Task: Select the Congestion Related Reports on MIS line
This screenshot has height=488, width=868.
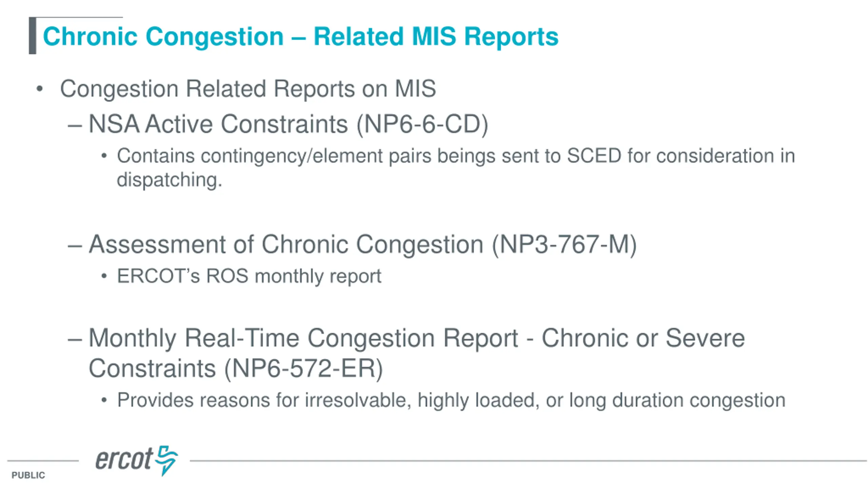Action: click(x=248, y=89)
